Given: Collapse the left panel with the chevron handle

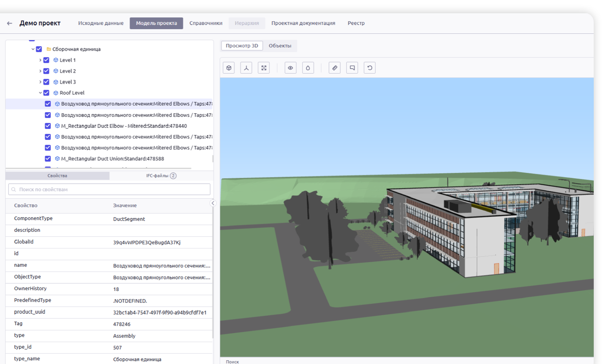Looking at the screenshot, I should (213, 203).
